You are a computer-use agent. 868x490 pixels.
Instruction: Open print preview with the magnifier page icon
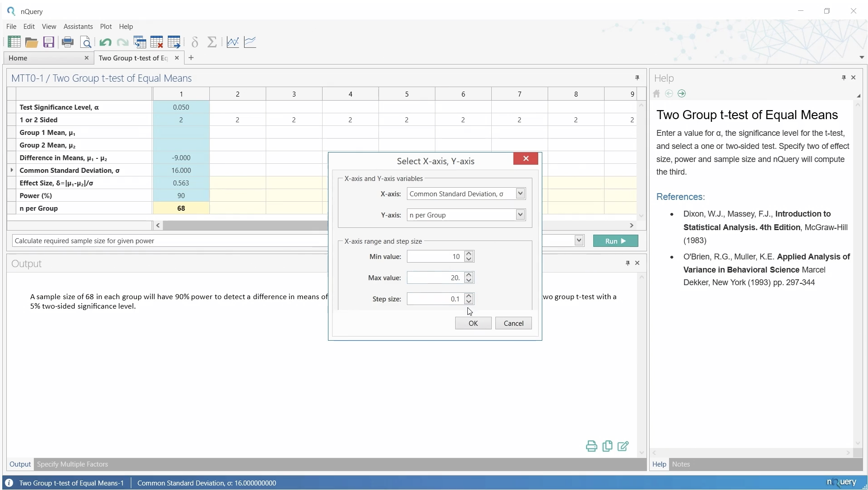[86, 42]
